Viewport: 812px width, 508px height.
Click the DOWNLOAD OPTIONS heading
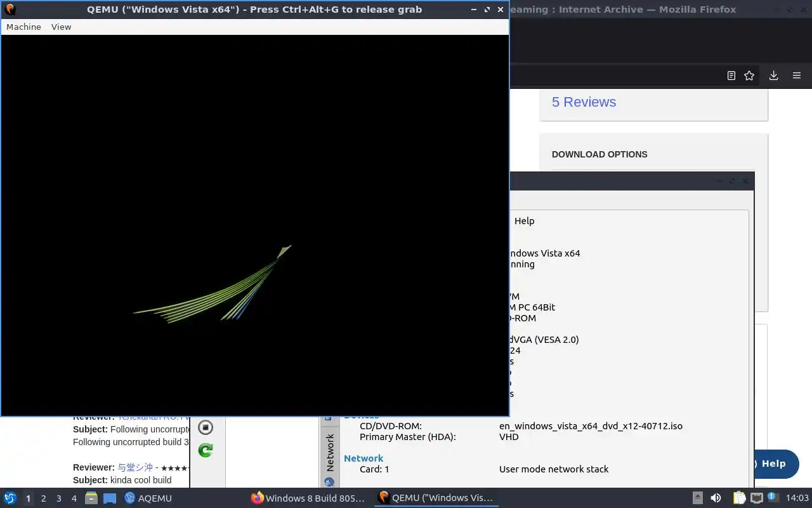point(599,154)
